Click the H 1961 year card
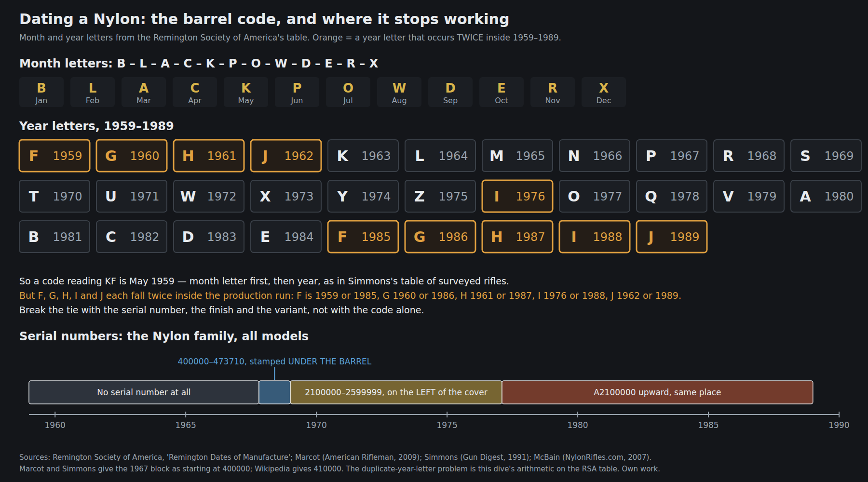The image size is (868, 482). (x=209, y=156)
